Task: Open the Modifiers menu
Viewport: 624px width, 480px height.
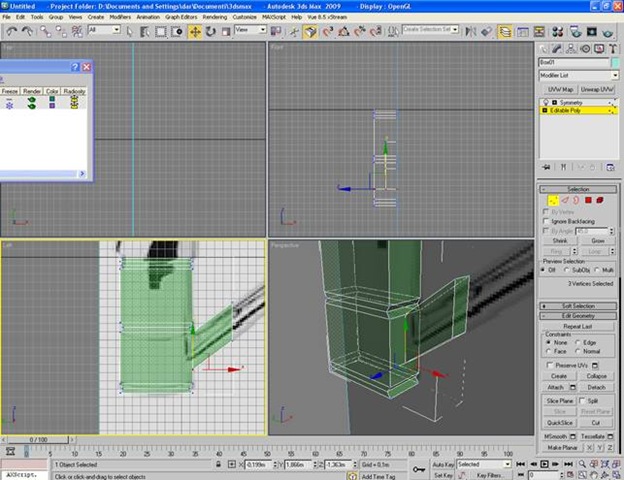Action: (x=120, y=17)
